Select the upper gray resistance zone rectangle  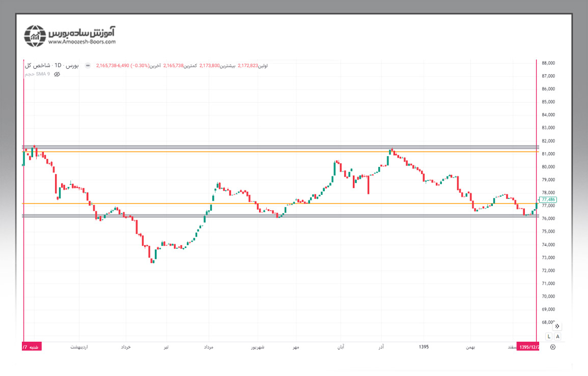tap(280, 148)
